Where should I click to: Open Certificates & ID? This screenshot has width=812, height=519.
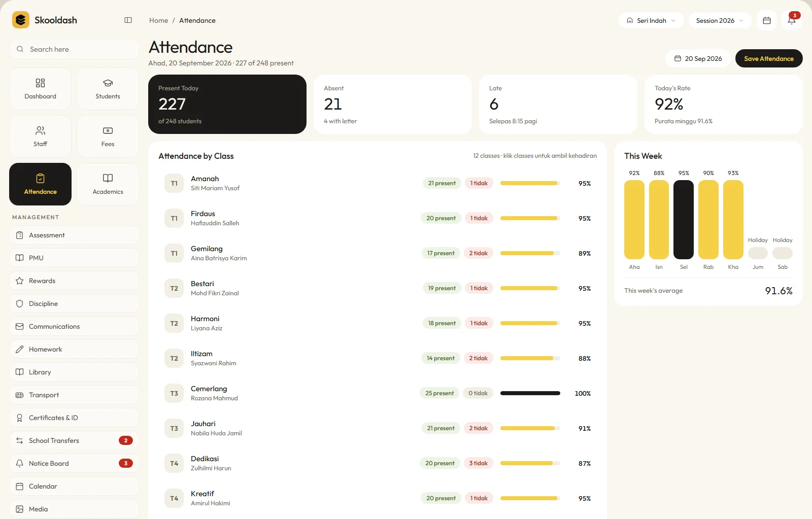[74, 418]
